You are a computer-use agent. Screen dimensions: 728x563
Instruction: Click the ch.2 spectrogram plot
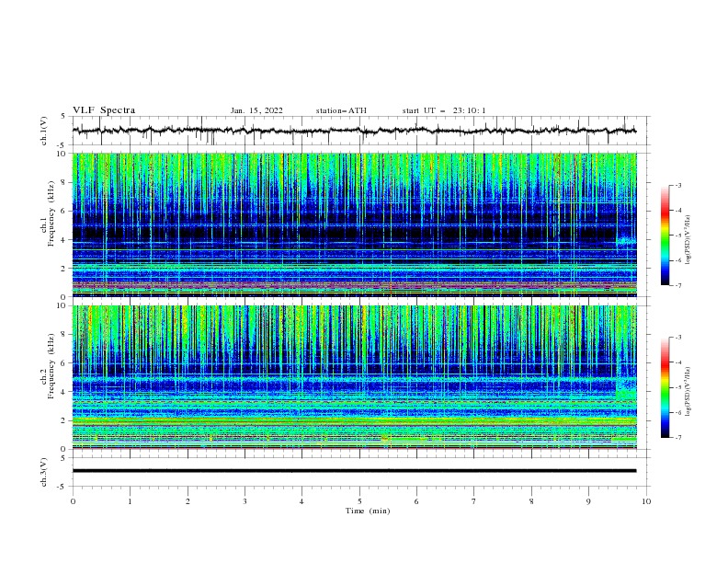(355, 377)
